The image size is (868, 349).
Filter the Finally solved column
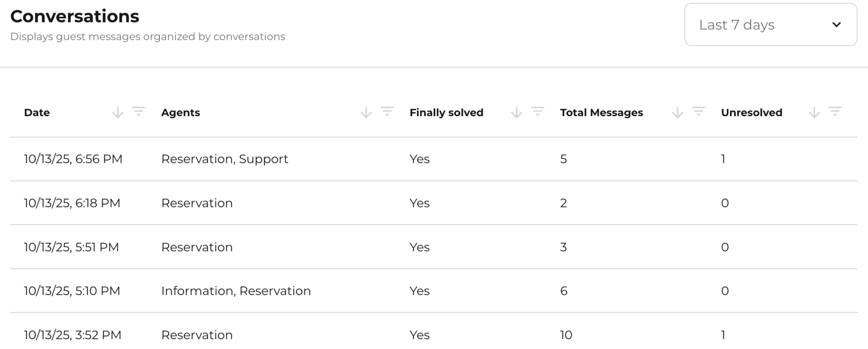click(x=537, y=112)
